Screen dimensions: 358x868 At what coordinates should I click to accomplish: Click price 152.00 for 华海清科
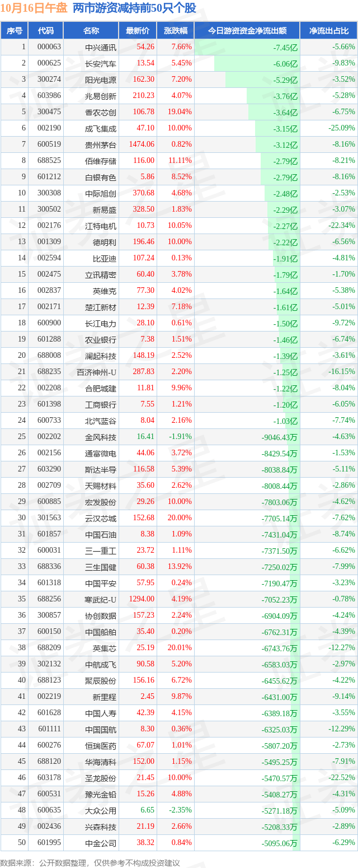pyautogui.click(x=143, y=762)
